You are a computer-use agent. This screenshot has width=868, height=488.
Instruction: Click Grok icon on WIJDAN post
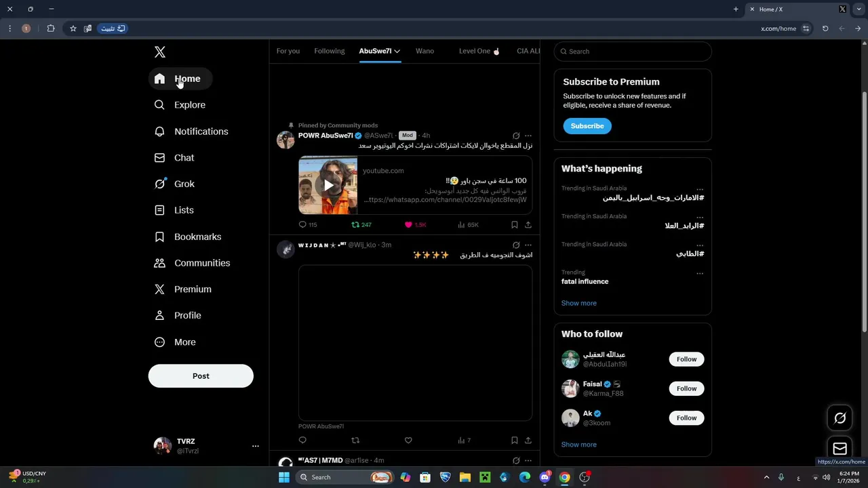point(516,245)
